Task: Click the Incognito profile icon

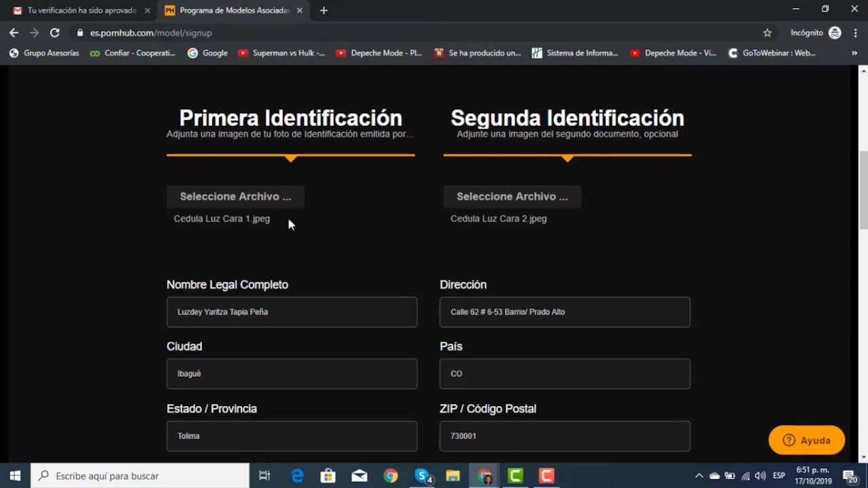Action: [835, 33]
